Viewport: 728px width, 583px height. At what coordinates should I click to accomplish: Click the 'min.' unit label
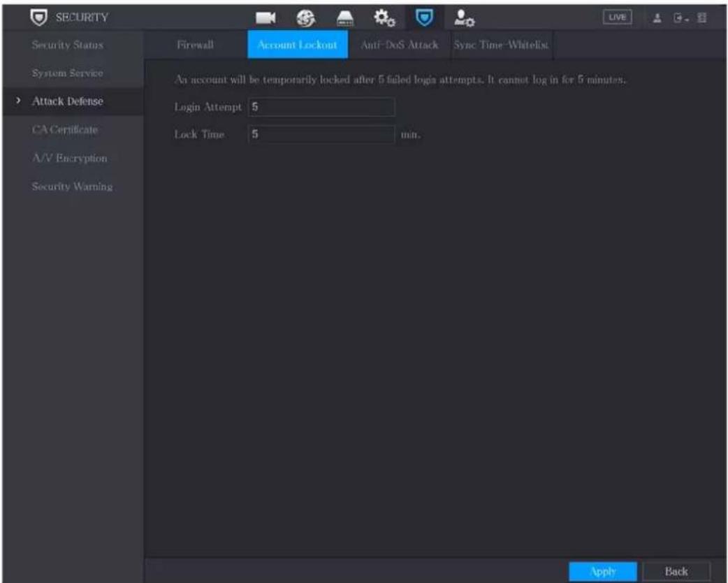[x=410, y=135]
